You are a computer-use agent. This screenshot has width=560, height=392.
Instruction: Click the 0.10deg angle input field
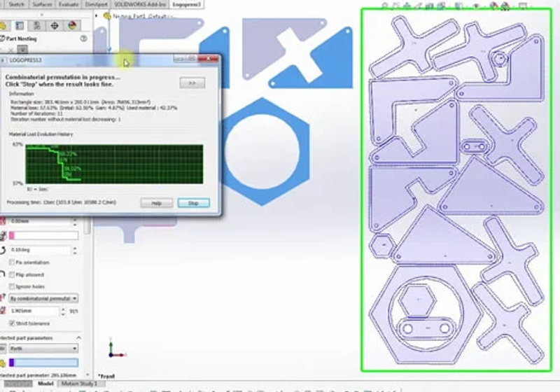click(x=41, y=250)
